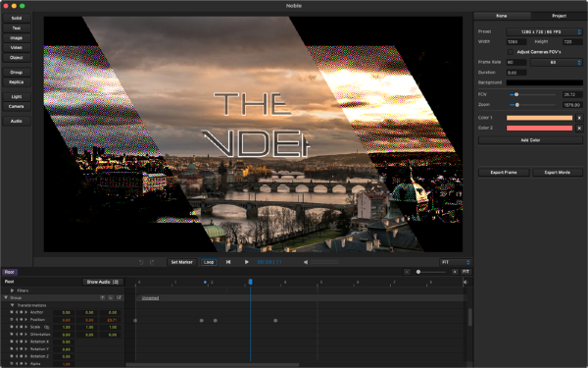Click the Scale link proportions icon
Viewport: 588px width, 368px height.
(x=46, y=327)
